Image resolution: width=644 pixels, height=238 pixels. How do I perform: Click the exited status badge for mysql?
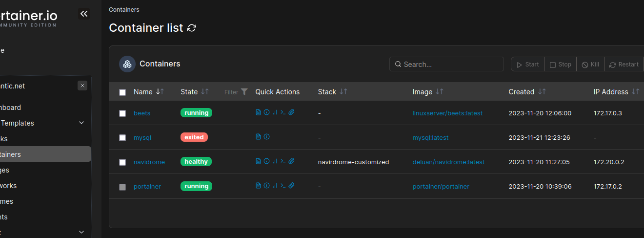point(194,137)
